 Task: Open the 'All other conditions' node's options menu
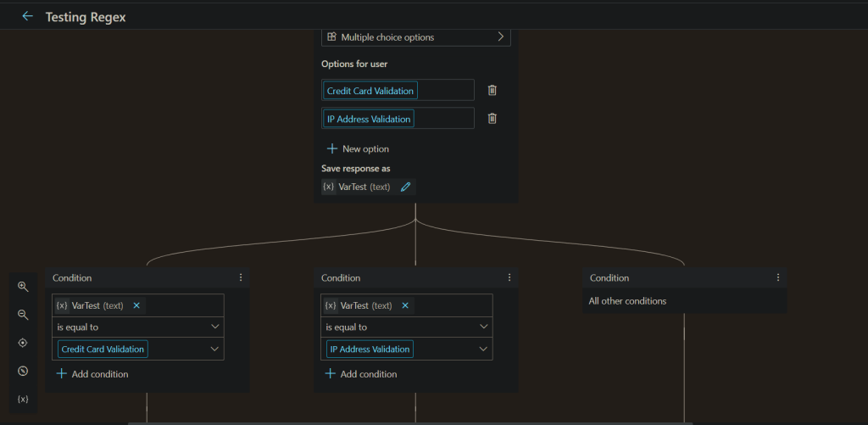[777, 277]
